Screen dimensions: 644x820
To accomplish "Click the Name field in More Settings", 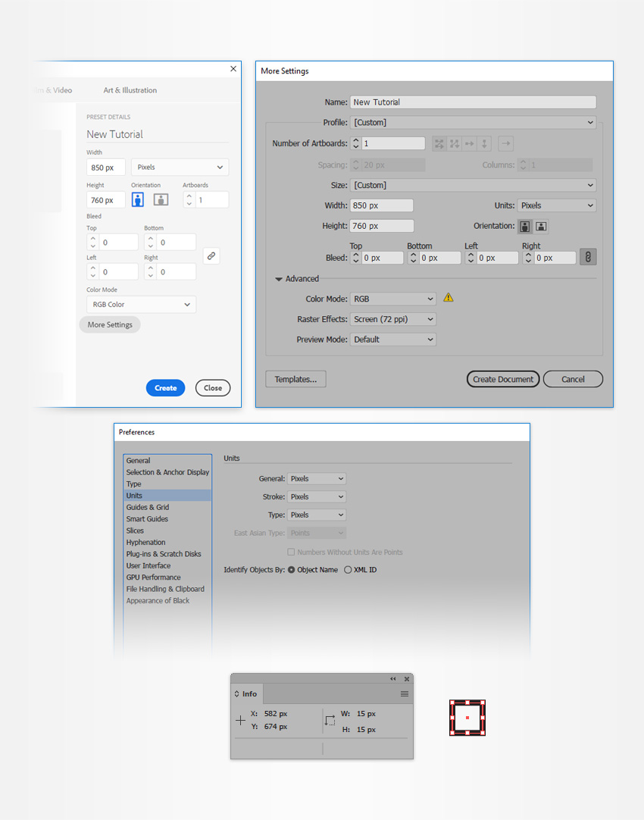I will coord(473,102).
